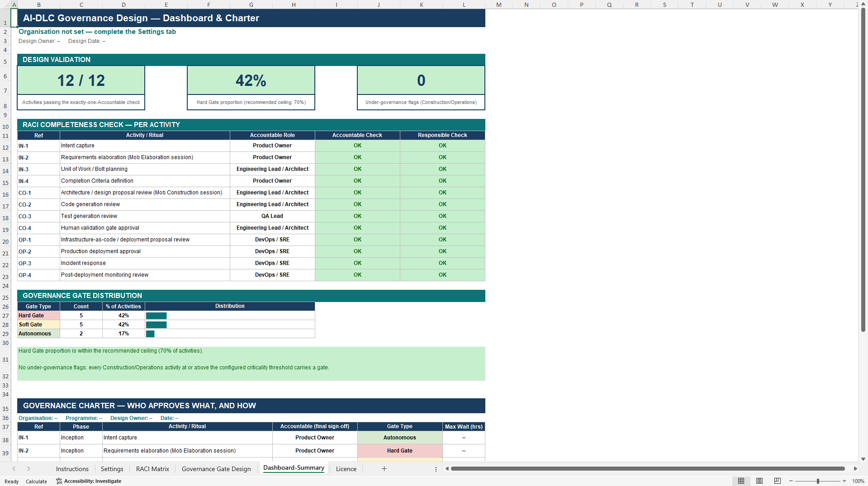This screenshot has width=868, height=486.
Task: Click 'QA Lead' accountable role cell
Action: pos(272,216)
